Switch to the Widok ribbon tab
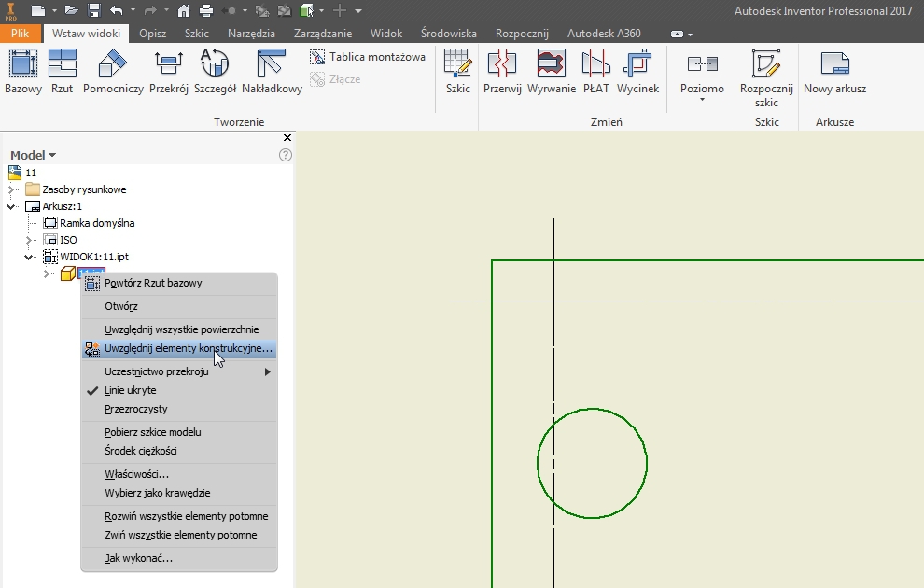 (386, 34)
